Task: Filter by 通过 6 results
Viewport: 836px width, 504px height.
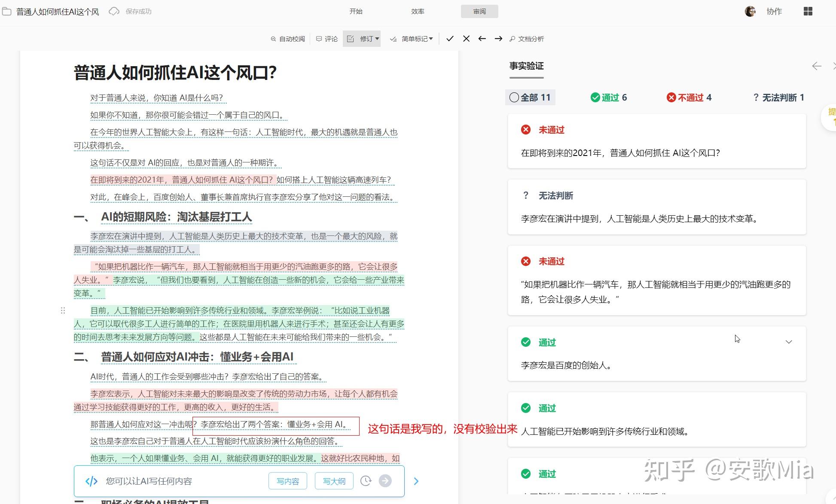Action: tap(609, 98)
